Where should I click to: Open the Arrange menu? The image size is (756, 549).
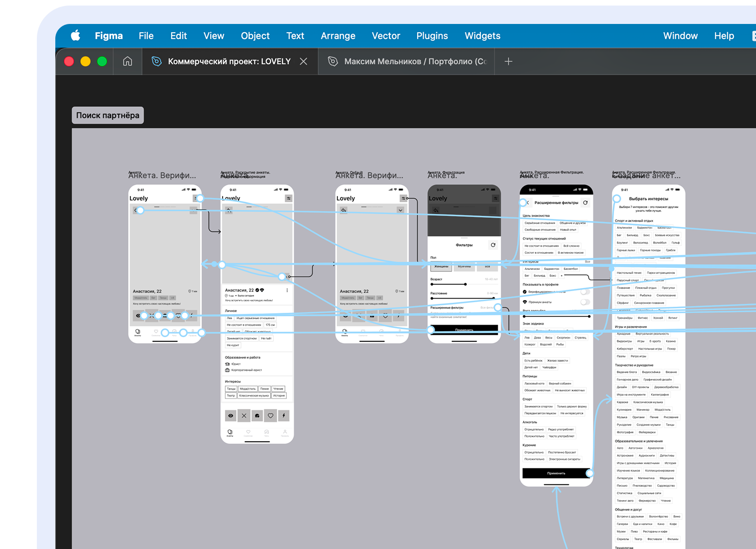tap(338, 36)
